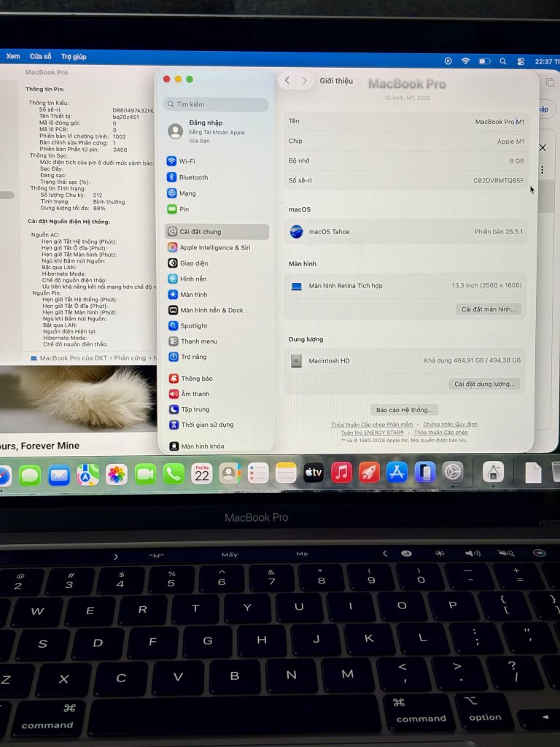The height and width of the screenshot is (747, 560).
Task: Open the Trợ giúp menu
Action: 74,57
